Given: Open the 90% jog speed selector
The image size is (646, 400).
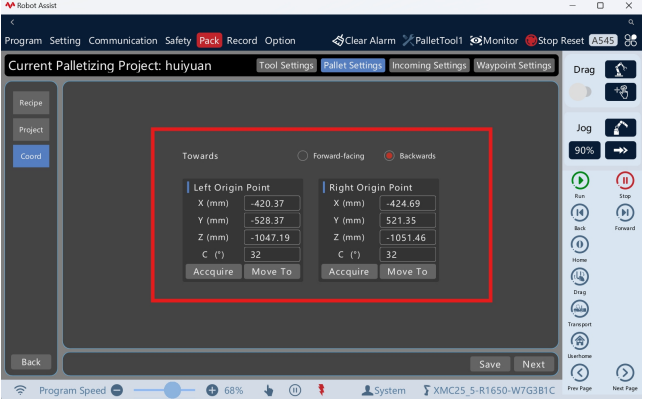Looking at the screenshot, I should click(584, 150).
